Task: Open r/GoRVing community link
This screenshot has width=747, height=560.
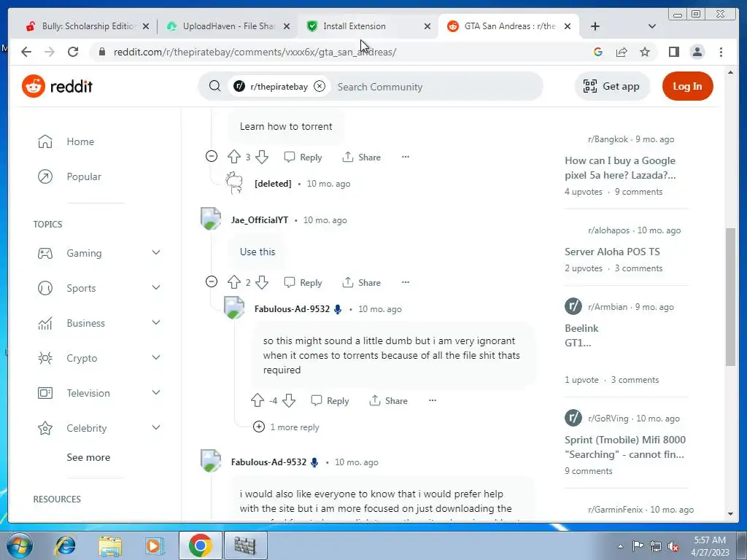Action: pos(608,418)
